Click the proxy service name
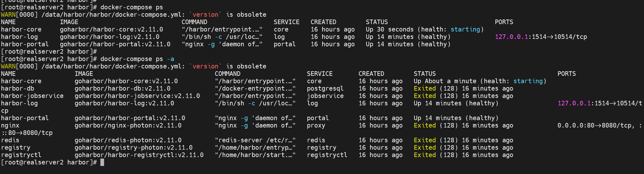The width and height of the screenshot is (644, 174). coord(316,125)
